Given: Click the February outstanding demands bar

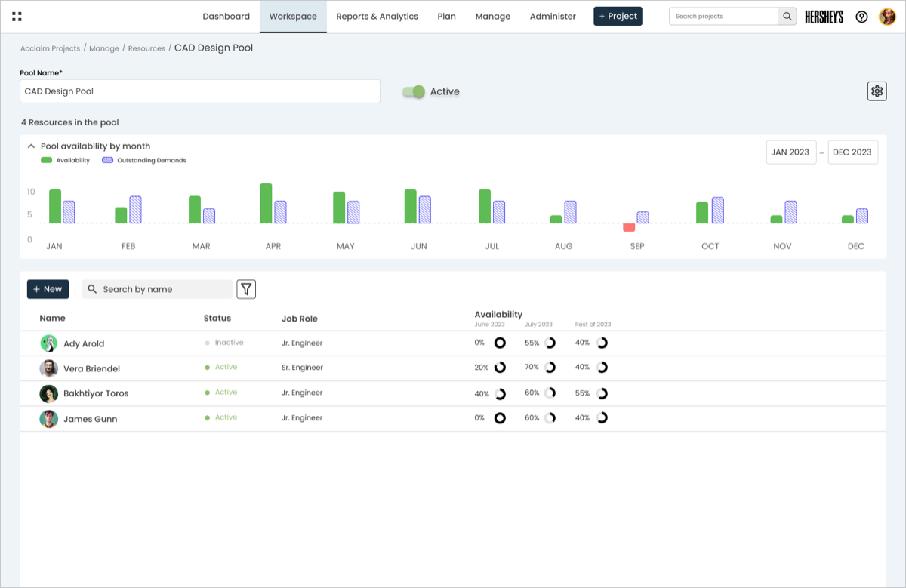Looking at the screenshot, I should tap(135, 210).
